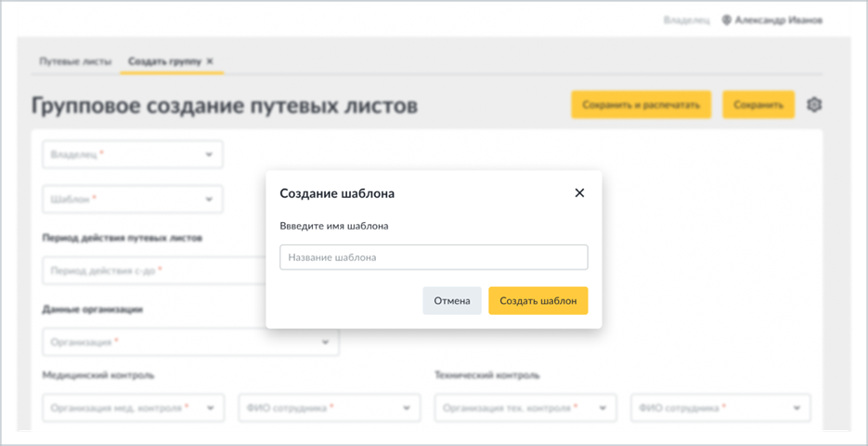Click the Введите имя шаблона label
The height and width of the screenshot is (446, 868).
[x=334, y=226]
